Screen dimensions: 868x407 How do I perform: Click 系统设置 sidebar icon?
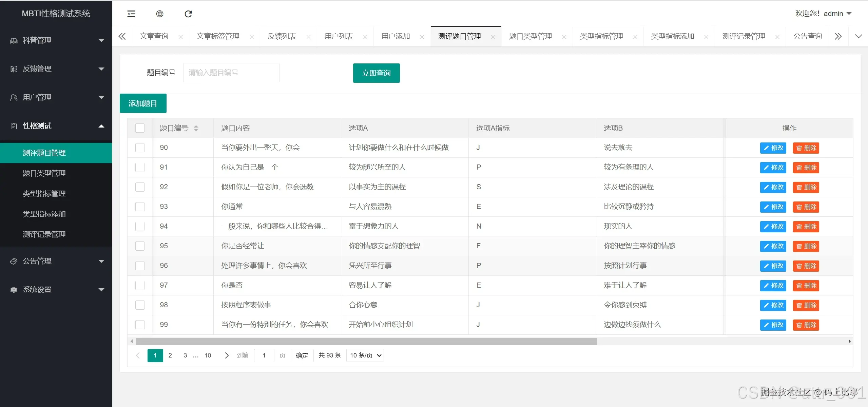[14, 290]
